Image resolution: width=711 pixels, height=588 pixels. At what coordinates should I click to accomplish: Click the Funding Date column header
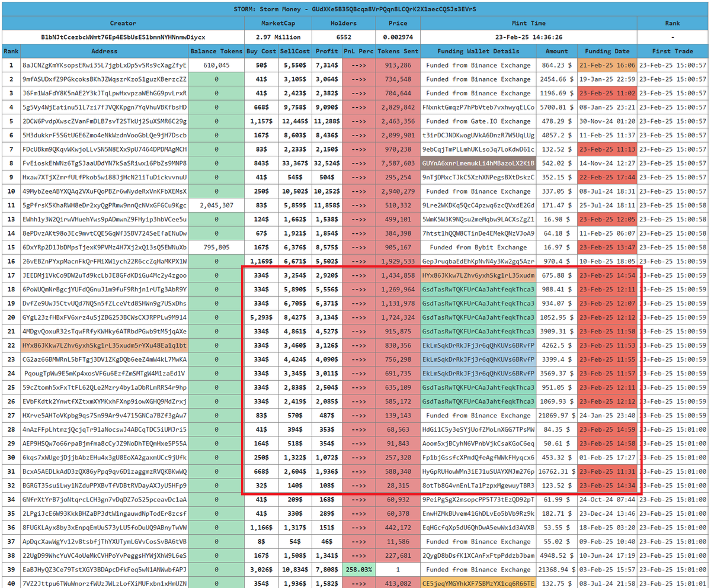coord(607,52)
